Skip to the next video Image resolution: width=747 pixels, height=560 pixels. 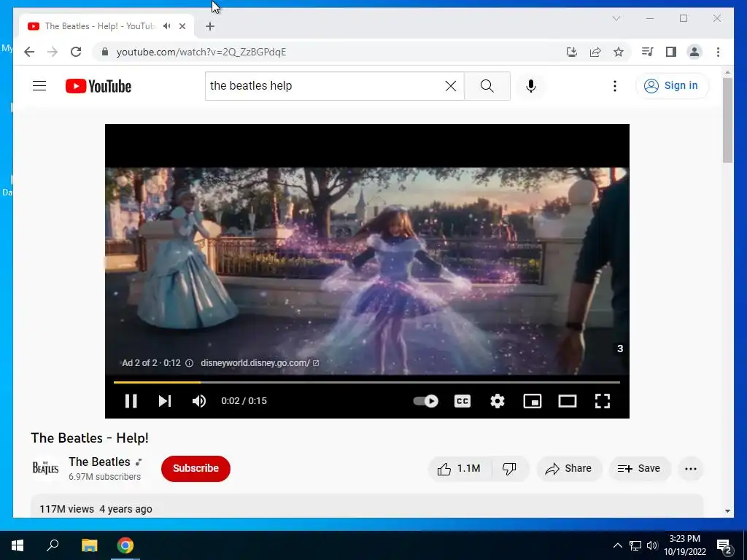click(165, 401)
